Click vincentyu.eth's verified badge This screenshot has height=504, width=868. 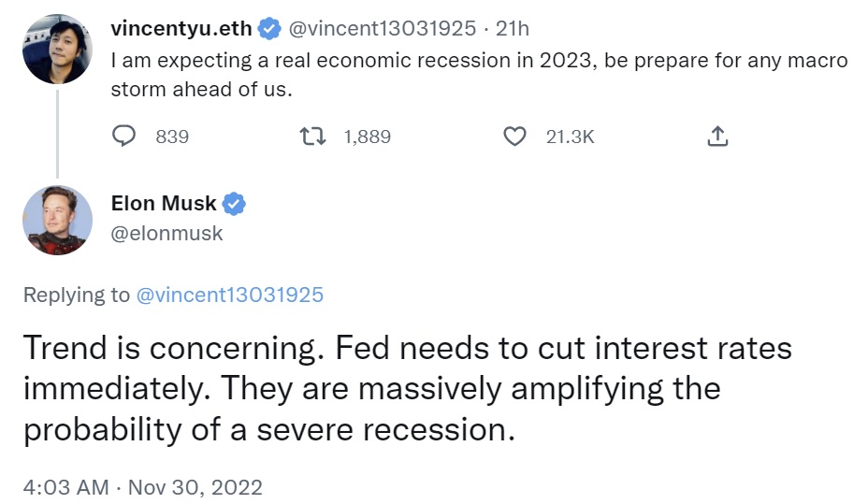269,29
